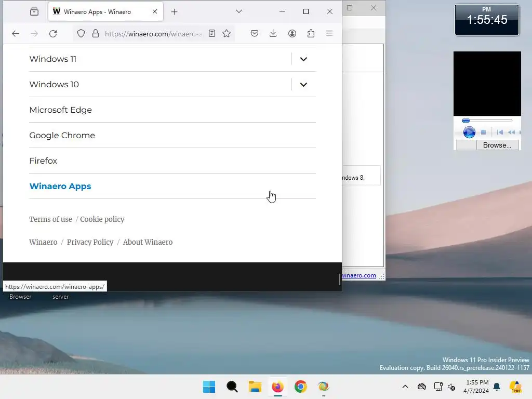Click the winaero.com link in background window
Viewport: 532px width, 399px height.
click(359, 275)
